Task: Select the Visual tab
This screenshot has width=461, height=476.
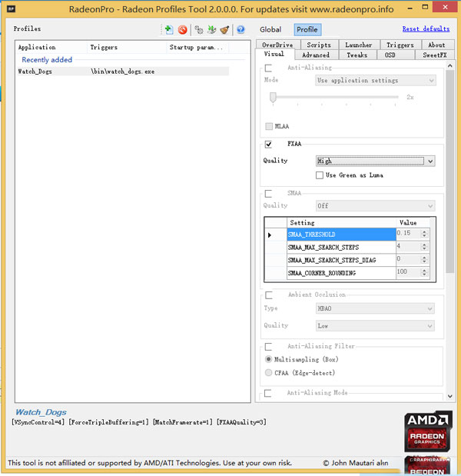Action: 274,54
